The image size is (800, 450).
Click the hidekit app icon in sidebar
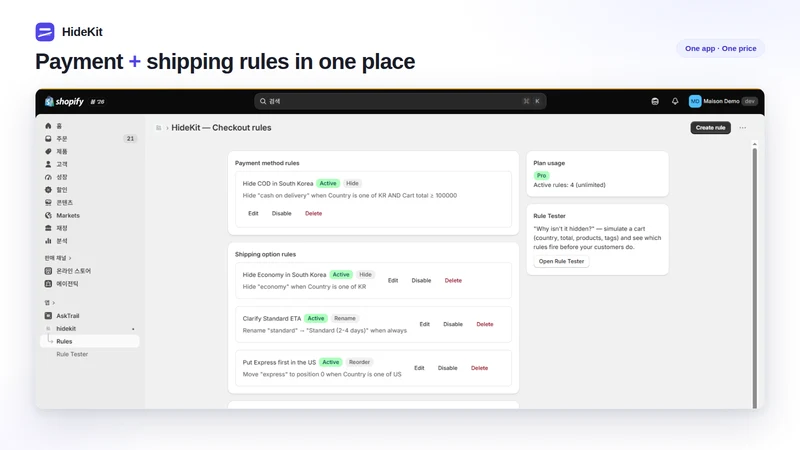pos(48,329)
